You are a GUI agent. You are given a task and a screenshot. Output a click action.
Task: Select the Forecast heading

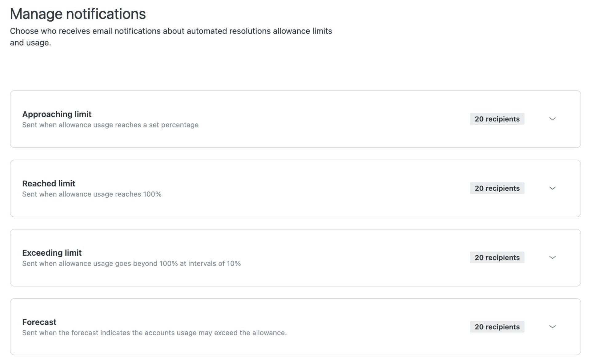pos(39,322)
